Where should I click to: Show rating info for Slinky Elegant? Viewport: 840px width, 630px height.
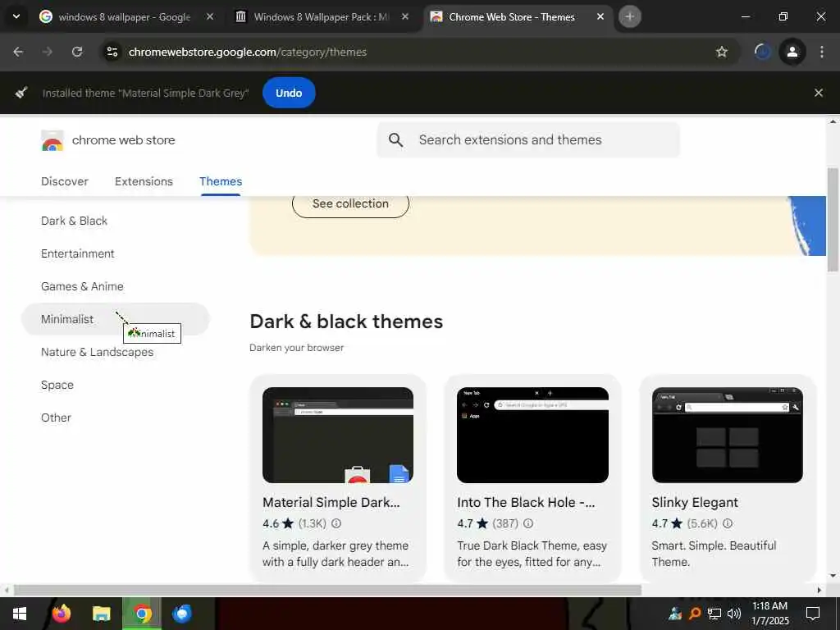click(727, 523)
